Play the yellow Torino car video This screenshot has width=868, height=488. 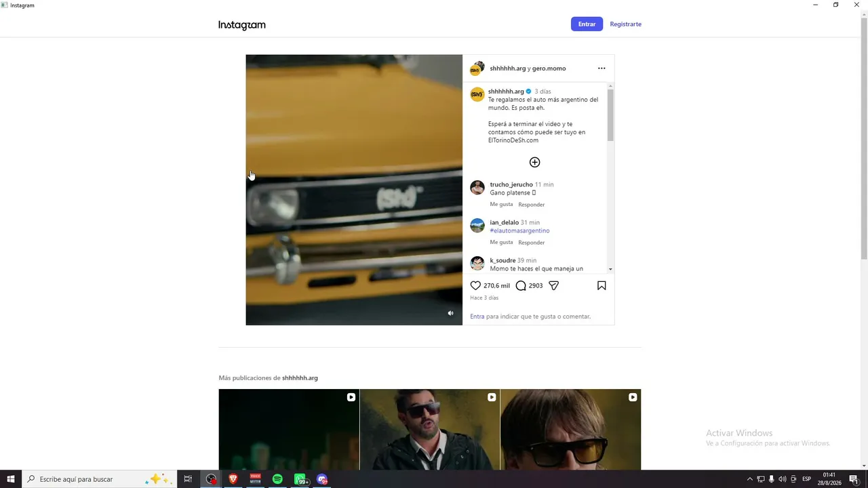point(354,190)
